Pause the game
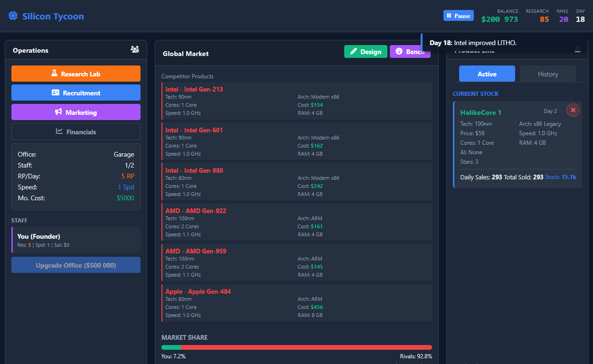The width and height of the screenshot is (593, 364). coord(459,16)
